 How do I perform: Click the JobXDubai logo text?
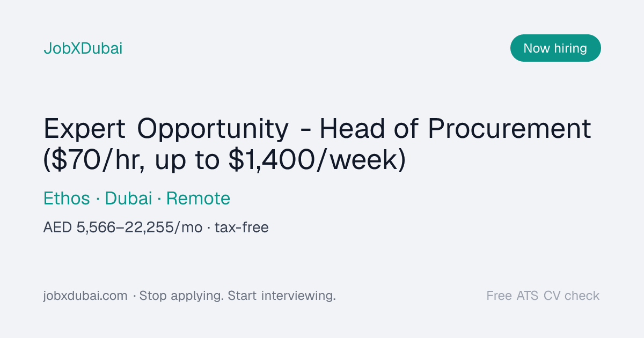click(x=83, y=48)
